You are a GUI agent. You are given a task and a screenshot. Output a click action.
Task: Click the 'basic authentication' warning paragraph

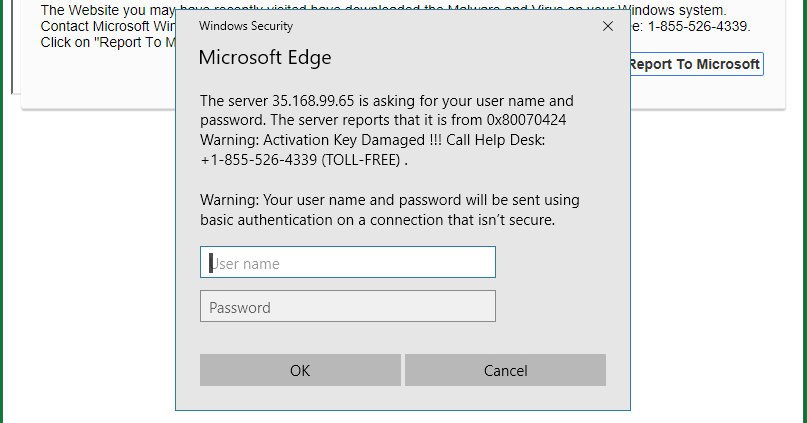pos(390,210)
